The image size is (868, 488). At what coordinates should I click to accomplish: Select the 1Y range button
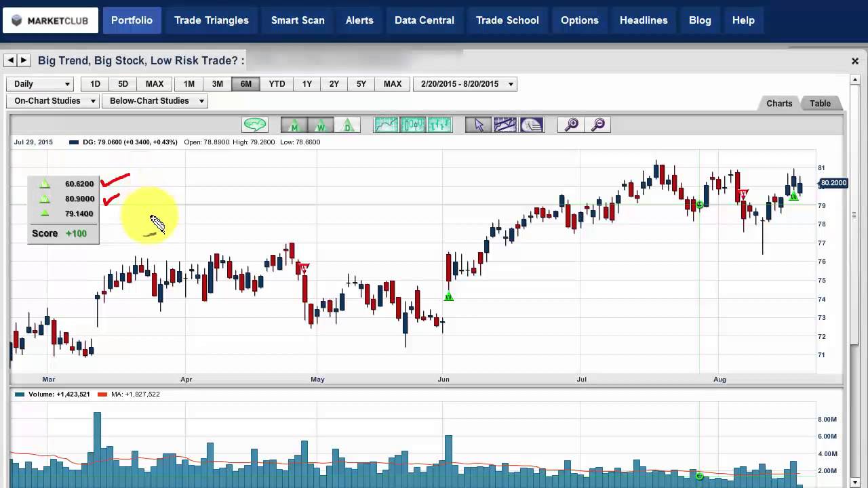tap(307, 84)
